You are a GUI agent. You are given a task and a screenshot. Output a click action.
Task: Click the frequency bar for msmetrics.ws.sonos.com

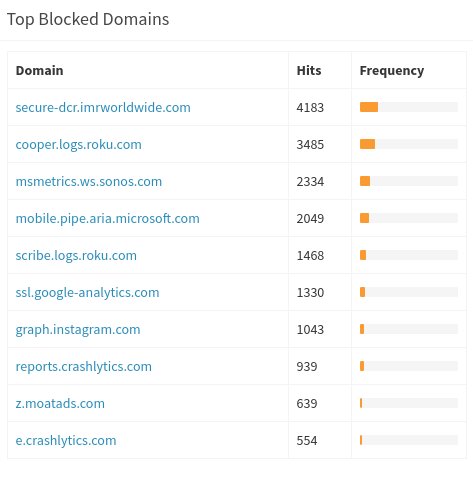click(409, 181)
